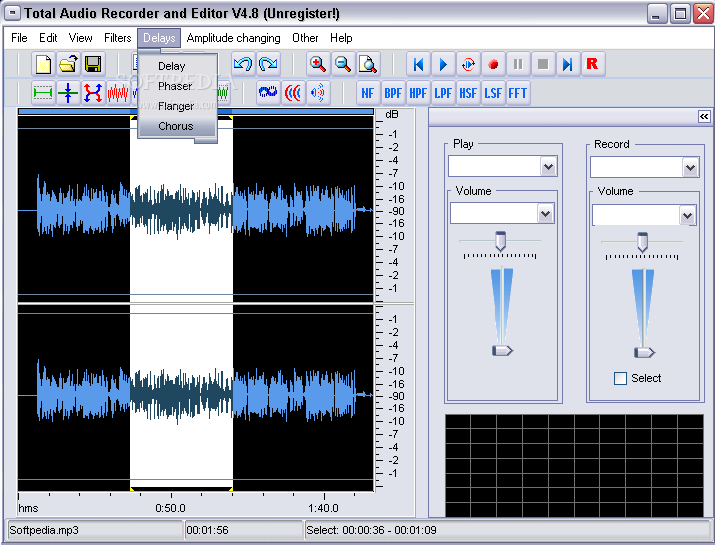Click the Play balance slider thumb
Screen dimensions: 715x545
pyautogui.click(x=500, y=241)
